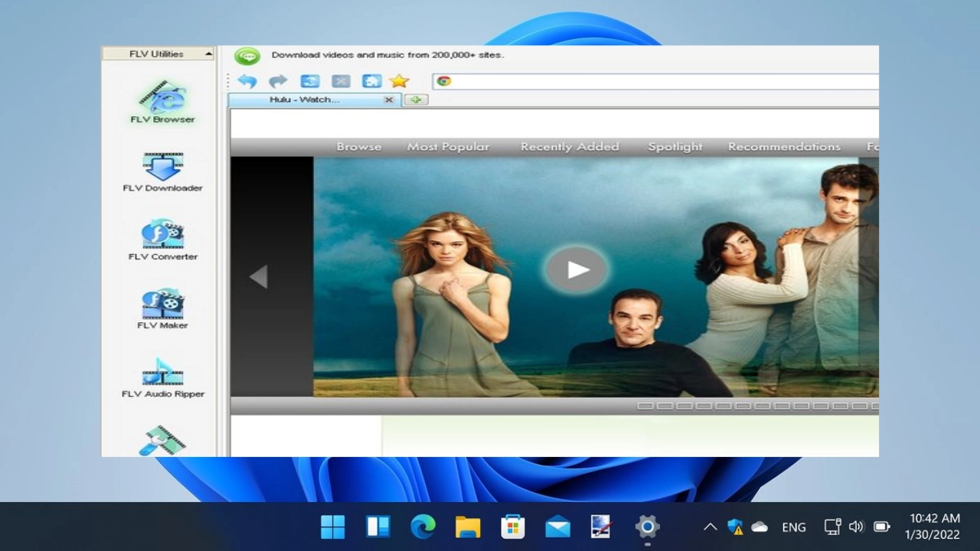
Task: Open the FLV Browser utility
Action: pyautogui.click(x=162, y=101)
